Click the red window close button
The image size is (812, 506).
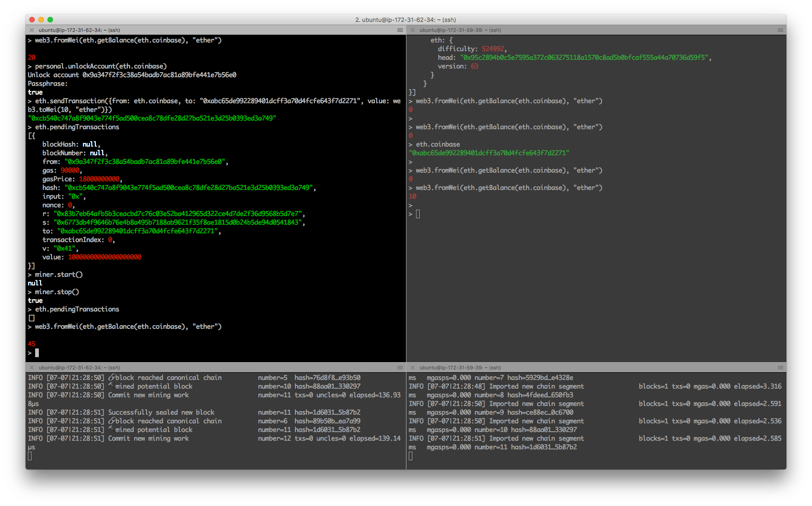32,20
